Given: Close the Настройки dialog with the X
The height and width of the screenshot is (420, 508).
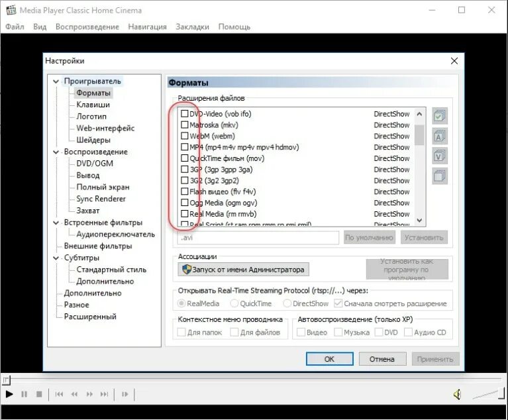Looking at the screenshot, I should tap(454, 61).
